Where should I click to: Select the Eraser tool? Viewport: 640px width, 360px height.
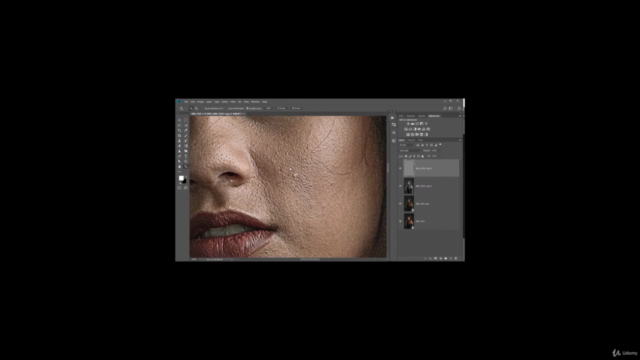pos(180,146)
